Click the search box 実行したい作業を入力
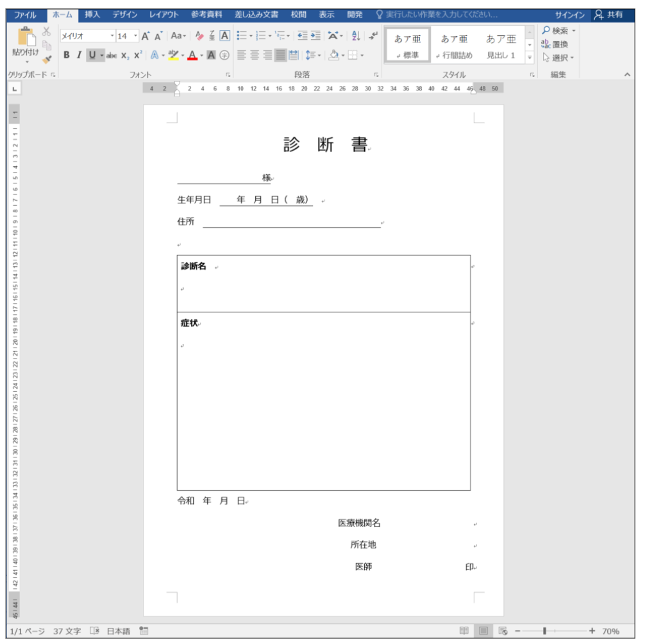 coord(441,14)
